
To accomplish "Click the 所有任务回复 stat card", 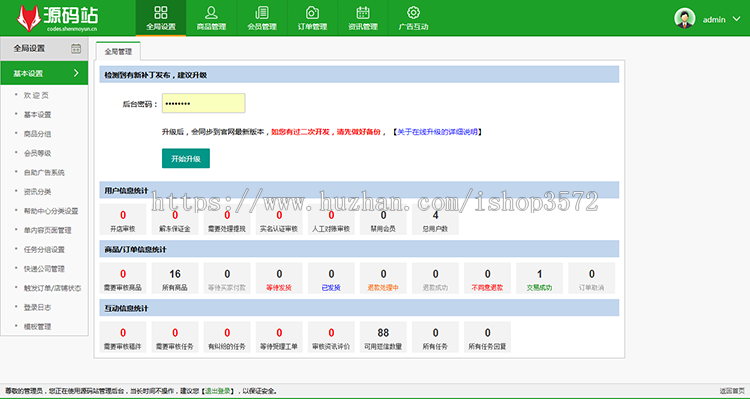I will (487, 337).
